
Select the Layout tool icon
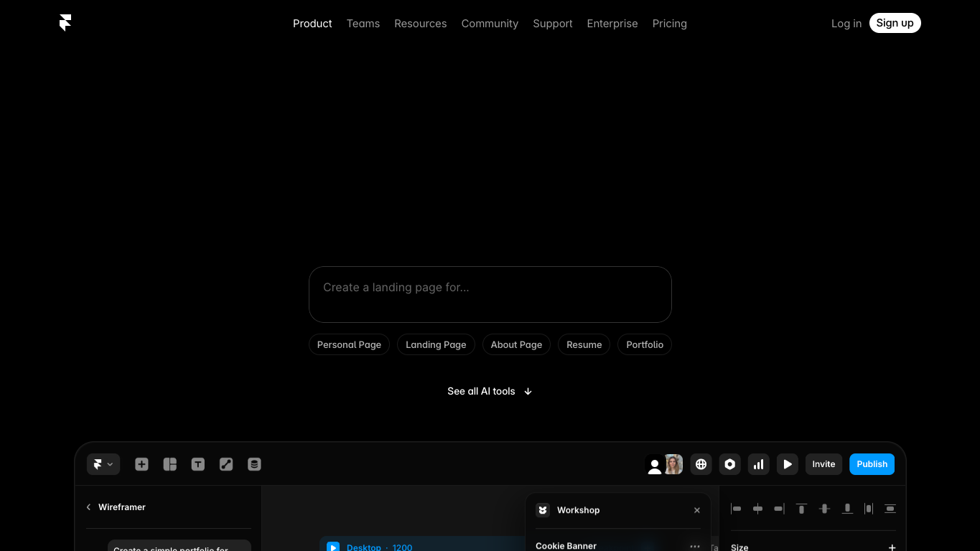point(170,464)
